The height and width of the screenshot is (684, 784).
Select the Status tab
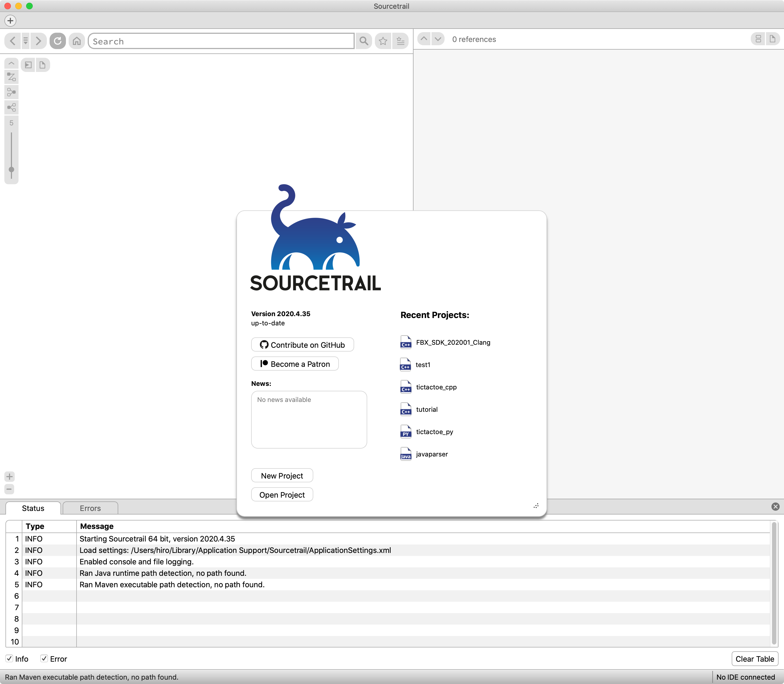click(x=33, y=508)
